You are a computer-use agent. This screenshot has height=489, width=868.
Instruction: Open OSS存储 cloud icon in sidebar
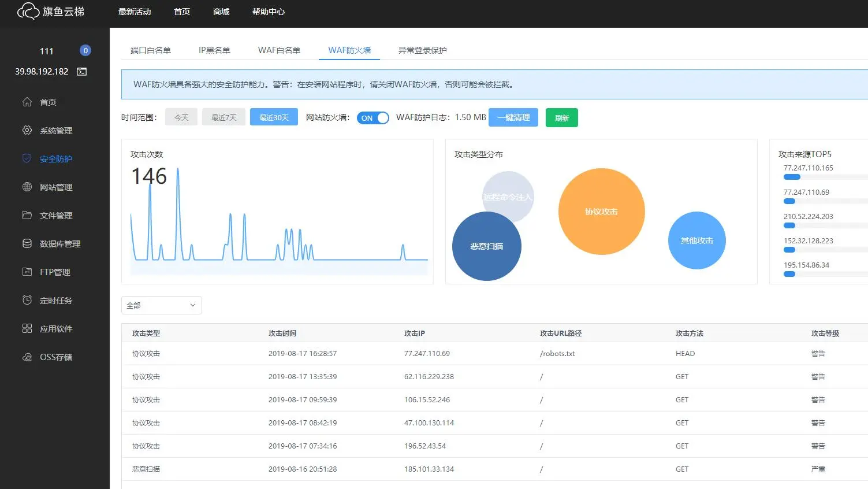(x=27, y=357)
